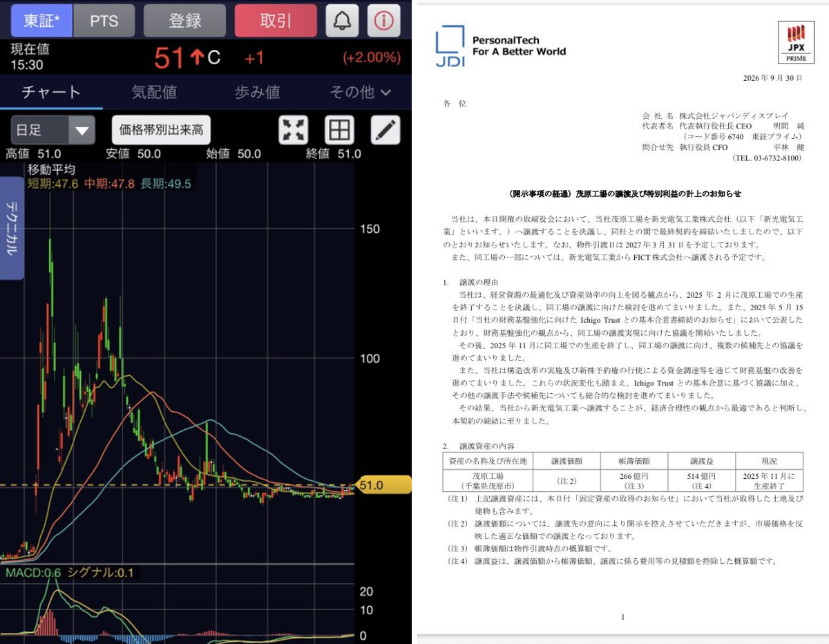
Task: Open the chart grid layout icon
Action: click(x=339, y=130)
